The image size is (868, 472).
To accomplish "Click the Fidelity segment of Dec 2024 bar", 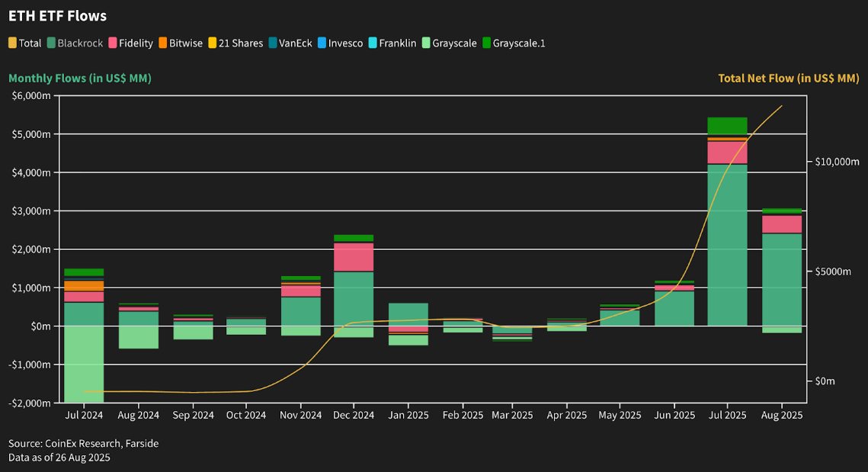I will (x=354, y=257).
